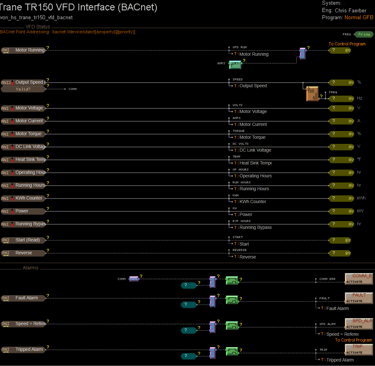The image size is (375, 366).
Task: Click the KWh Counter output block labeled kWh
Action: click(341, 198)
